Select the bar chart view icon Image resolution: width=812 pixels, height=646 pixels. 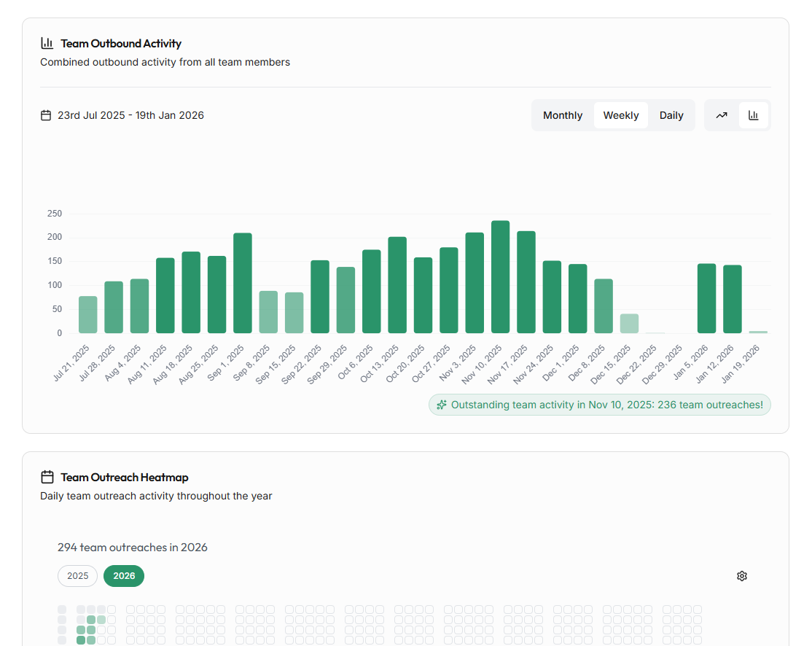click(754, 115)
